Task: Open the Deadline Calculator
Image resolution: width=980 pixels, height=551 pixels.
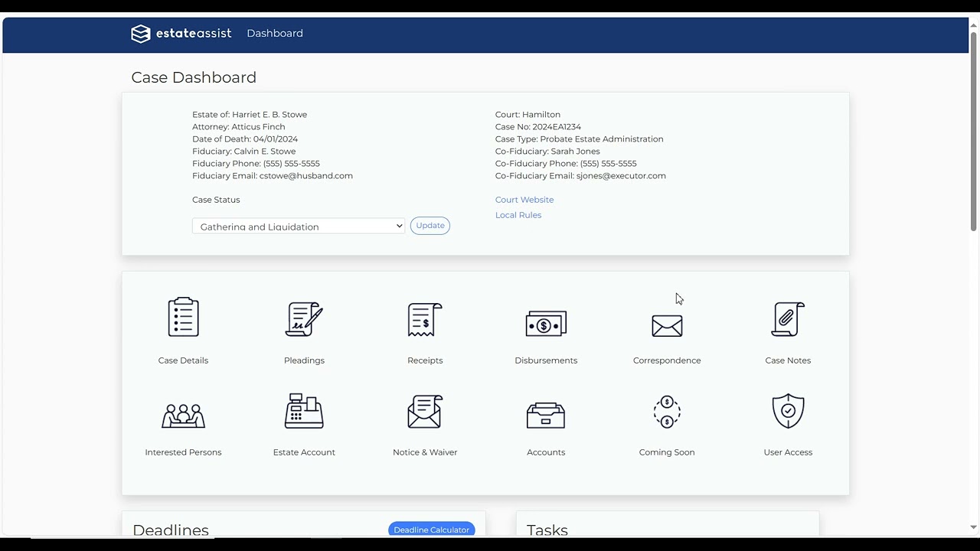Action: [432, 530]
